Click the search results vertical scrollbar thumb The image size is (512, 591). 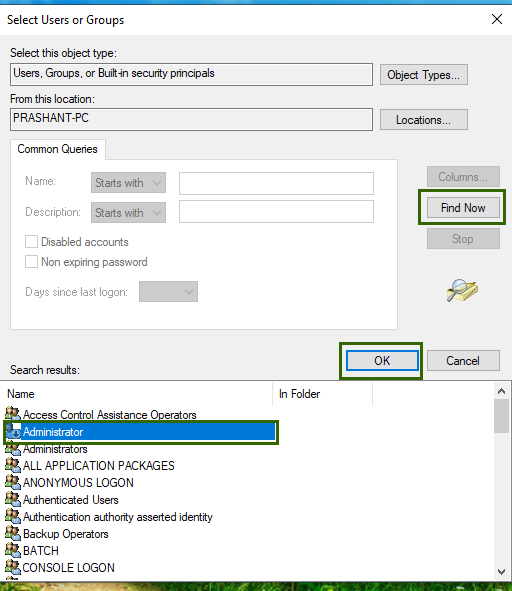pyautogui.click(x=501, y=416)
